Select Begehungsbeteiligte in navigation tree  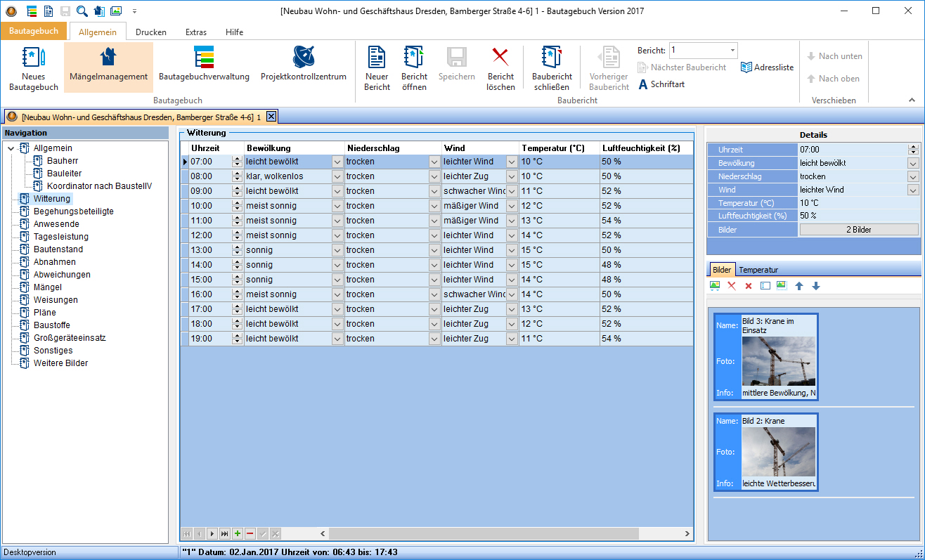73,211
